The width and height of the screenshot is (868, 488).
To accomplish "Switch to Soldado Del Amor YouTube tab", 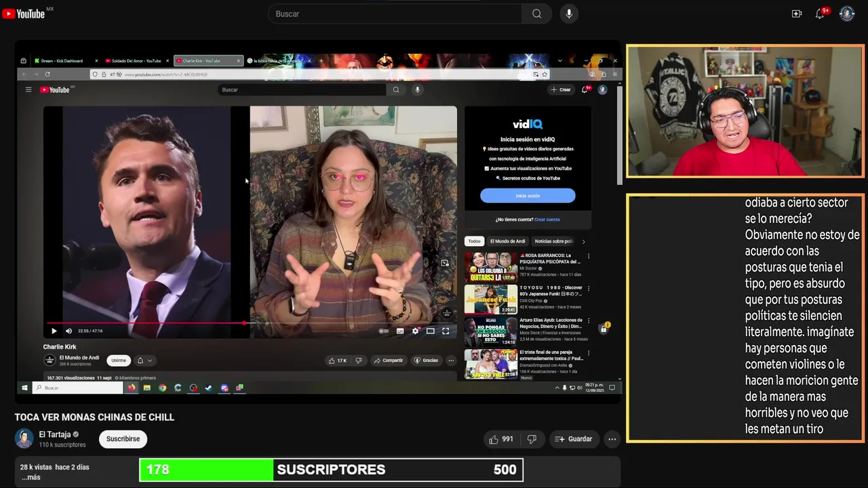I will pos(137,61).
